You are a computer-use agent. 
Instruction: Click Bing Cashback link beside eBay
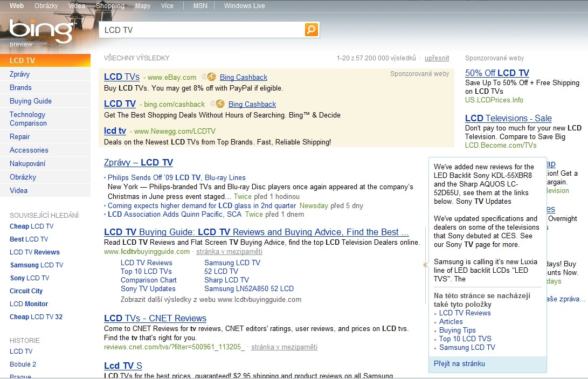(244, 77)
